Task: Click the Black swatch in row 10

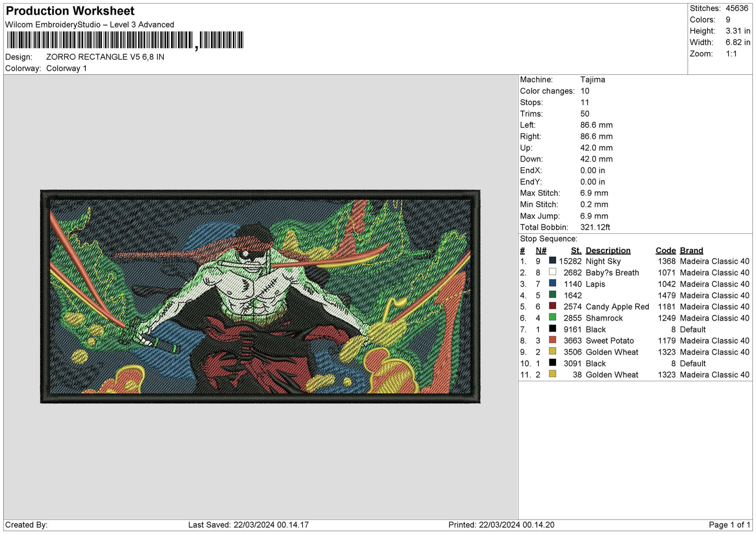Action: [552, 362]
